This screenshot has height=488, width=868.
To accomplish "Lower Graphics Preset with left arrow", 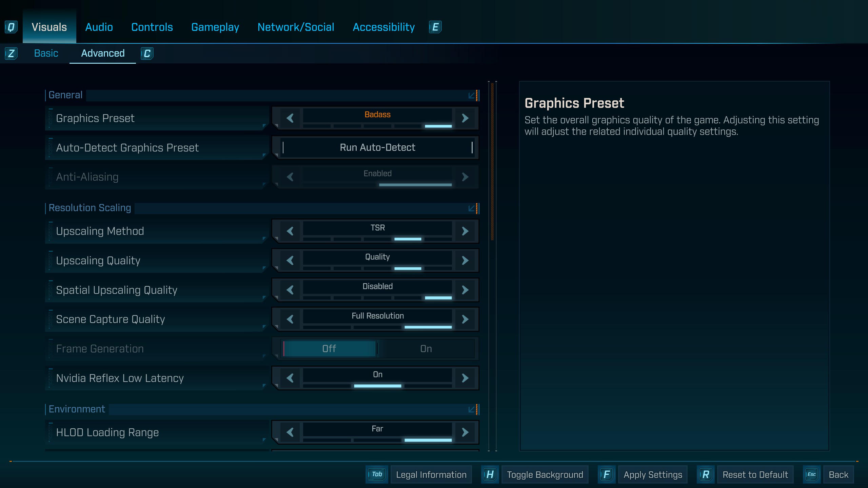I will coord(290,118).
